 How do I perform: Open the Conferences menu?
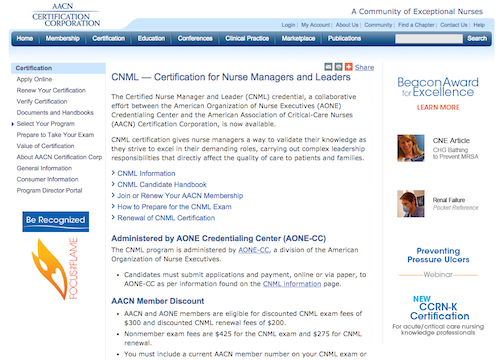click(195, 38)
